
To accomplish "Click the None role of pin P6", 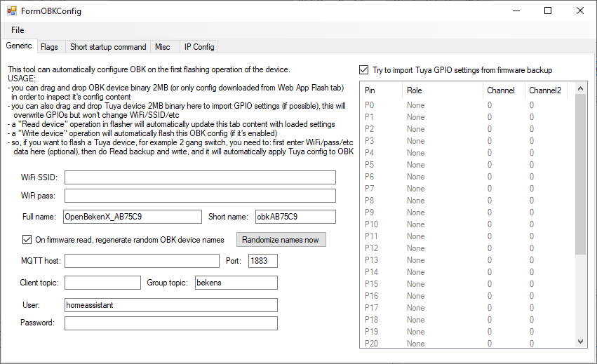I will pyautogui.click(x=416, y=177).
